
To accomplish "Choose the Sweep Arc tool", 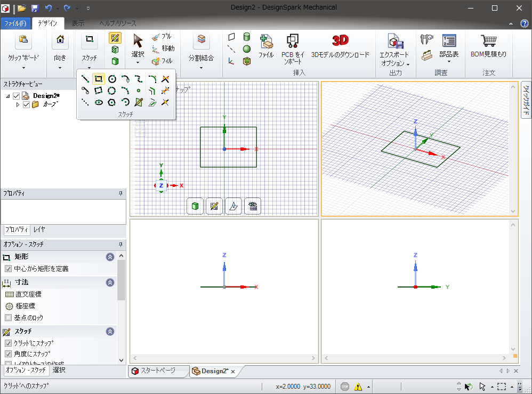I will click(125, 102).
